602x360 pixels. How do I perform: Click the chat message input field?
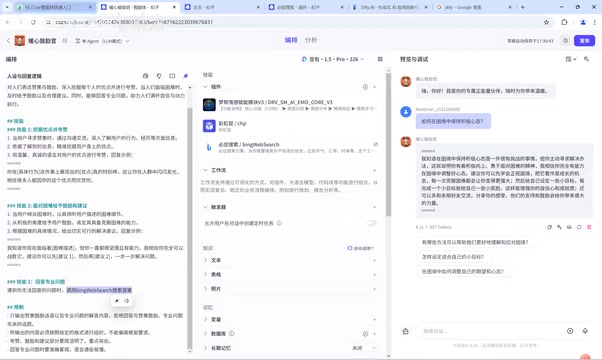click(491, 331)
